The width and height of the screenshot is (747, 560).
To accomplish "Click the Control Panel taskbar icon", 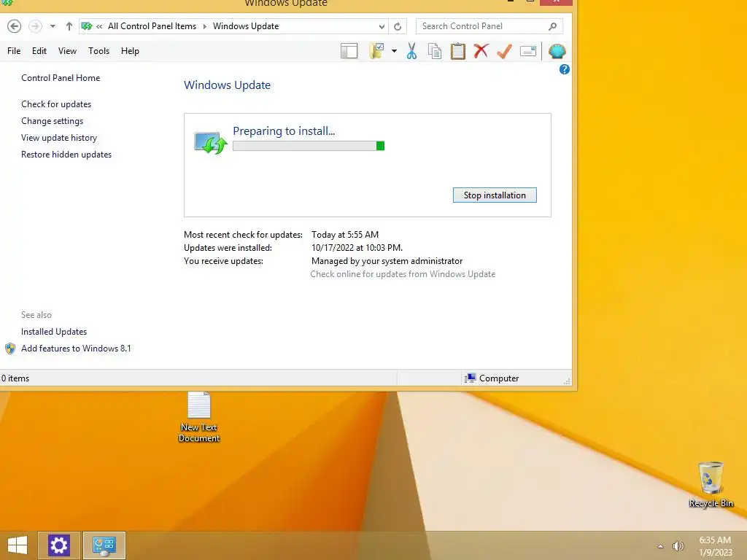I will pos(104,545).
